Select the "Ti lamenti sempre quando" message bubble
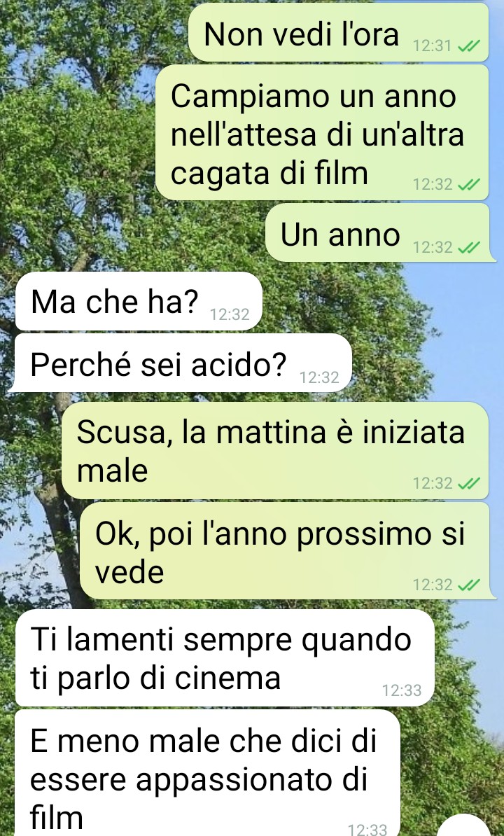This screenshot has height=836, width=504. (225, 658)
